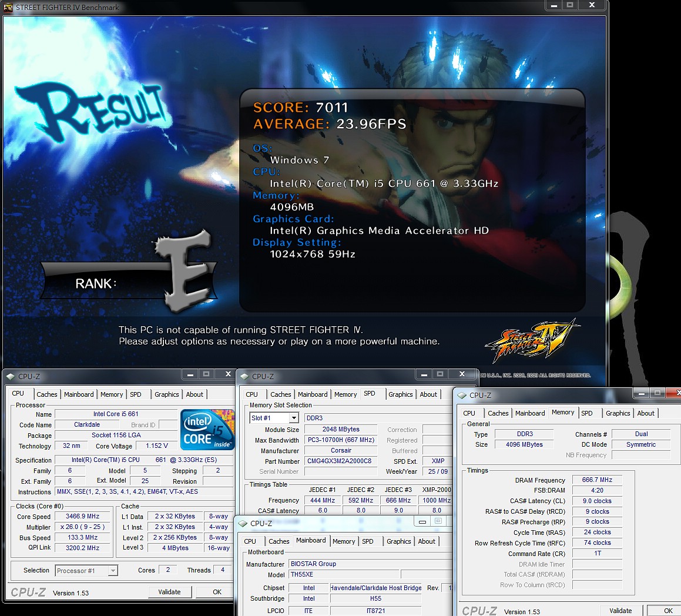Select About tab in the SPD window
681x616 pixels.
point(428,394)
